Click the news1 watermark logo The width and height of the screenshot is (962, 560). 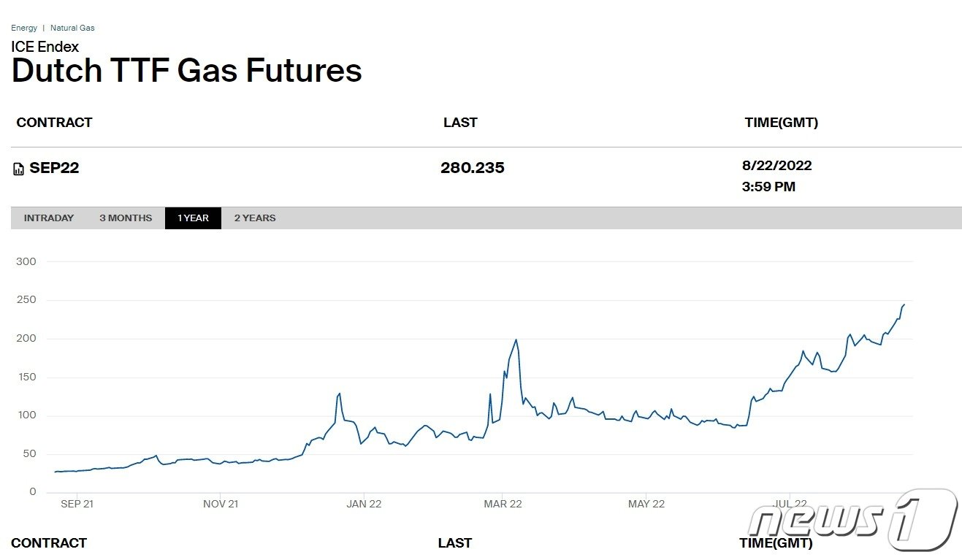pyautogui.click(x=852, y=518)
